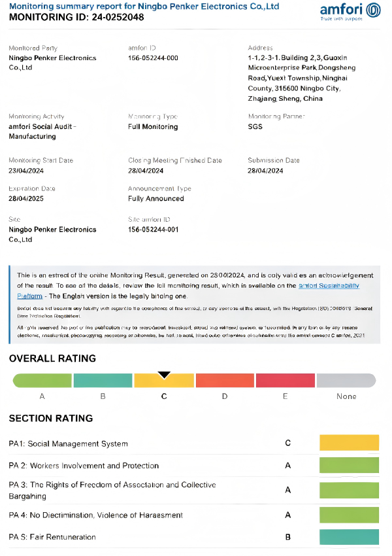Click the 'D' label under rating bar
Viewport: 392px width, 556px height.
tap(225, 396)
